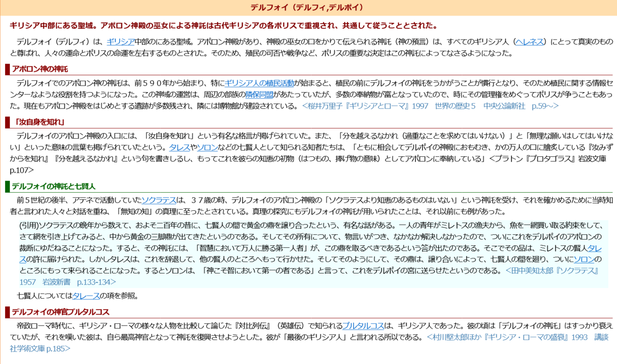The width and height of the screenshot is (617, 364).
Task: Open the ギリシア人の植民活動 link
Action: pos(260,82)
